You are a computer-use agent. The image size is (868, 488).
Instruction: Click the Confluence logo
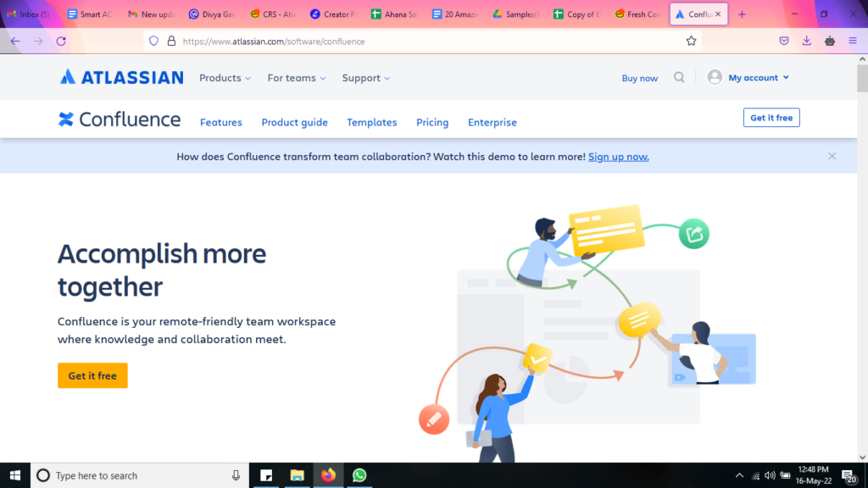120,119
